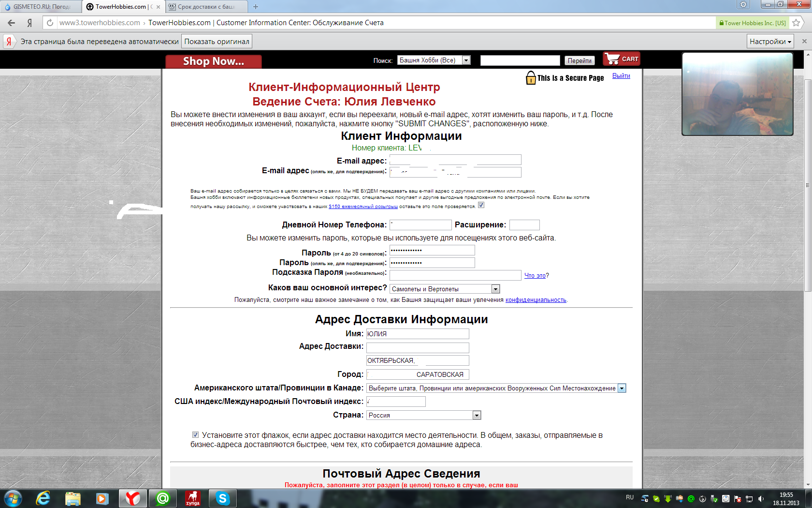This screenshot has height=508, width=812.
Task: Click the password hint input field
Action: tap(455, 275)
